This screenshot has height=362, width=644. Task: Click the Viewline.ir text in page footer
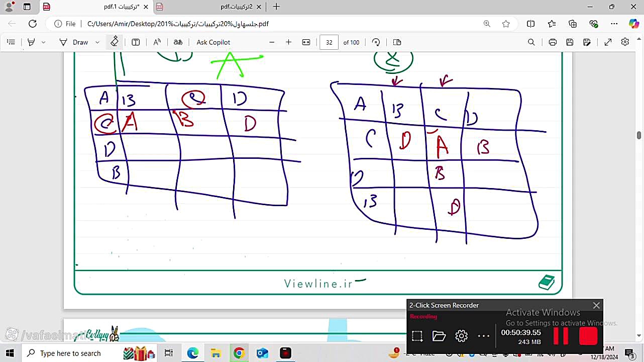click(318, 284)
